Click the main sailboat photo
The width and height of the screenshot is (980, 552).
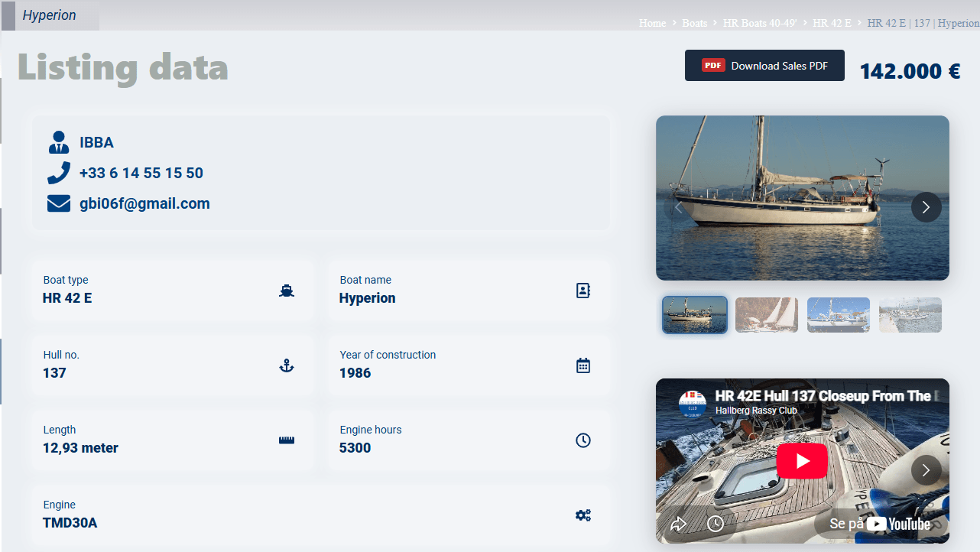pos(803,198)
